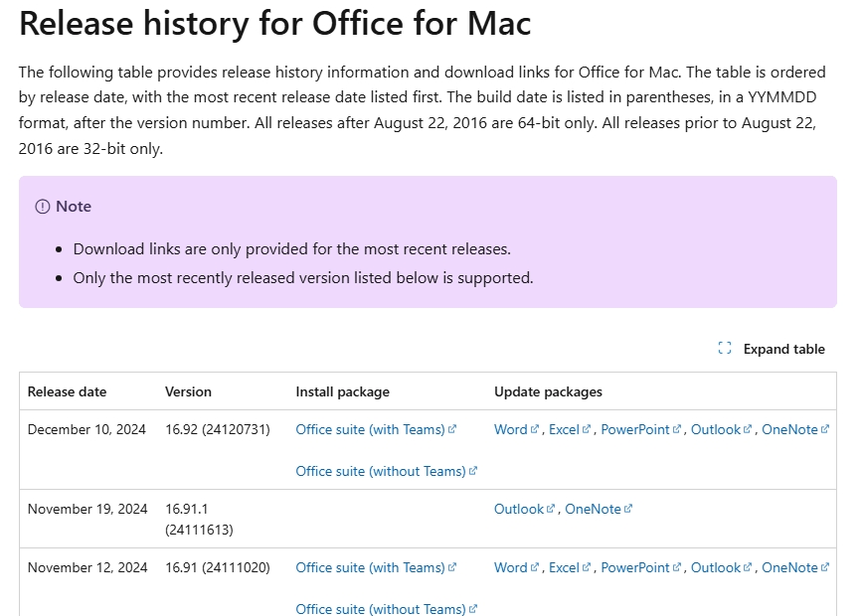Open Office suite (with Teams) for 16.92
Screen dimensions: 861x616
pos(376,429)
